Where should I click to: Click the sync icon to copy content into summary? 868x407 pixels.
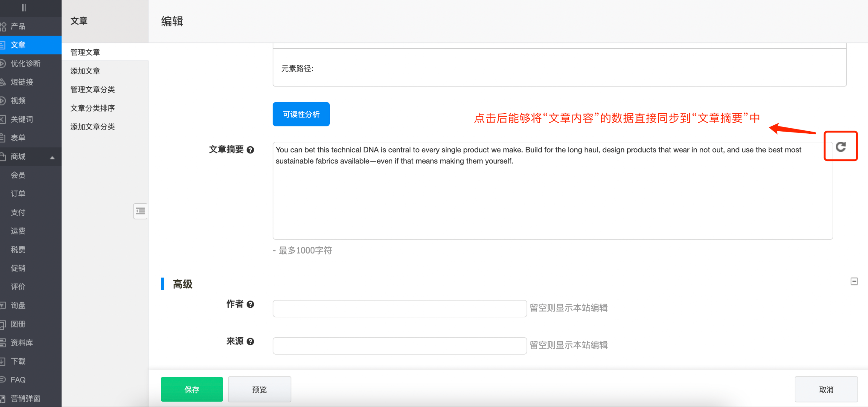tap(841, 146)
